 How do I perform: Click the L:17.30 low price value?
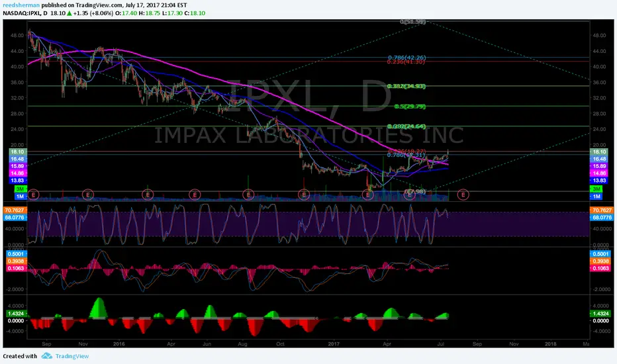click(x=171, y=13)
